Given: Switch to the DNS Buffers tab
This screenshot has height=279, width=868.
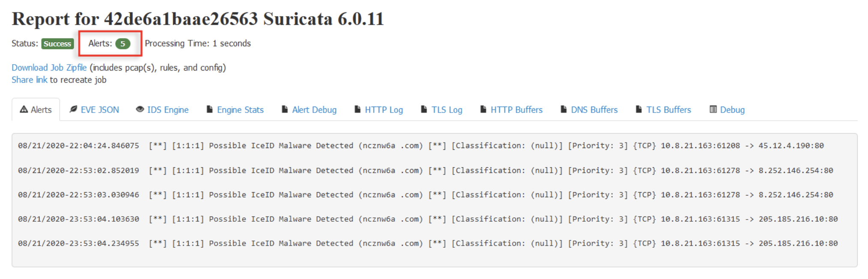Looking at the screenshot, I should pyautogui.click(x=589, y=110).
